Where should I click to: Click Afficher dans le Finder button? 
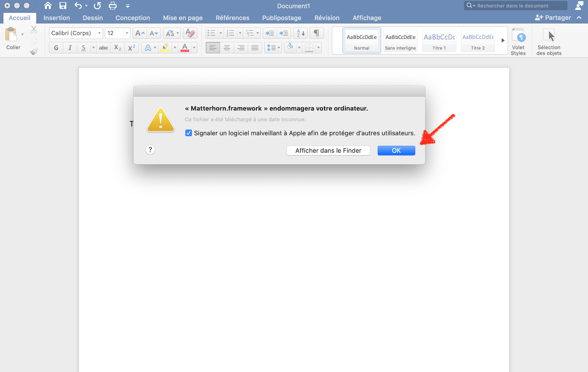coord(328,150)
